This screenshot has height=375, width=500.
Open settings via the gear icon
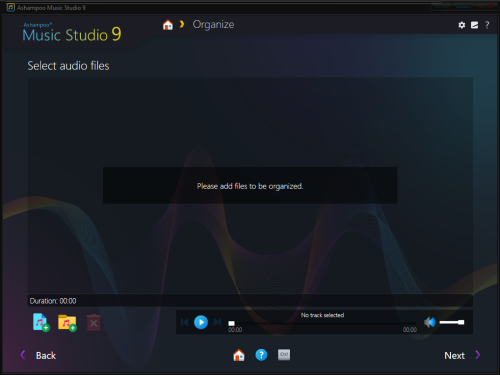[462, 25]
